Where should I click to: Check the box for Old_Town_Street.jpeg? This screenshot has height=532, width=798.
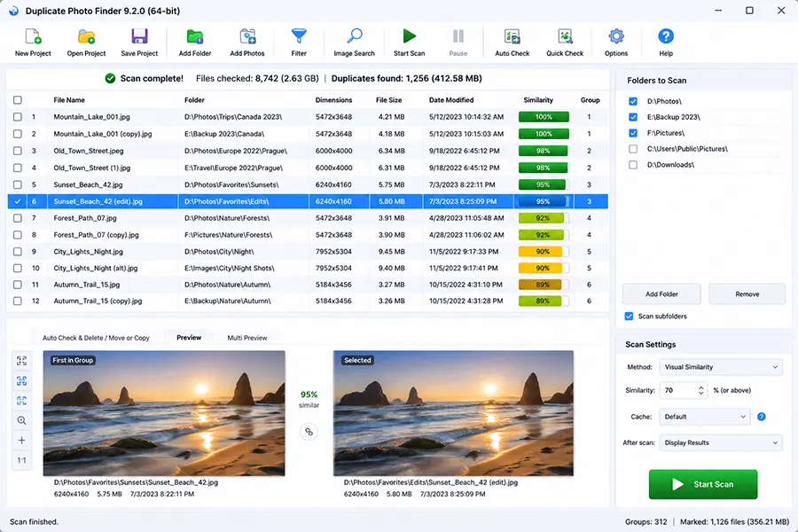pos(18,151)
